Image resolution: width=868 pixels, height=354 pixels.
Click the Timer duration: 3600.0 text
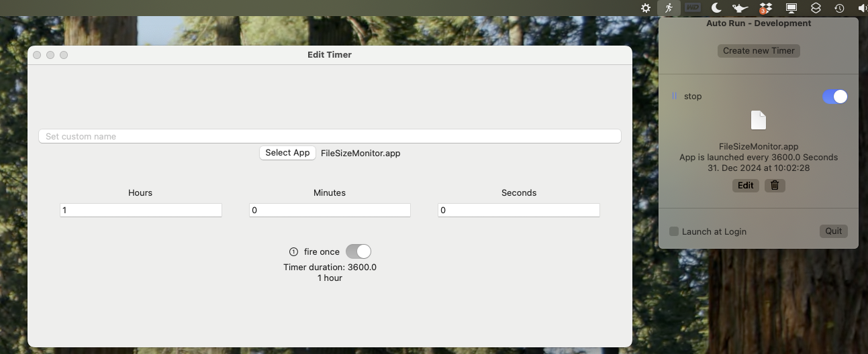(x=330, y=267)
